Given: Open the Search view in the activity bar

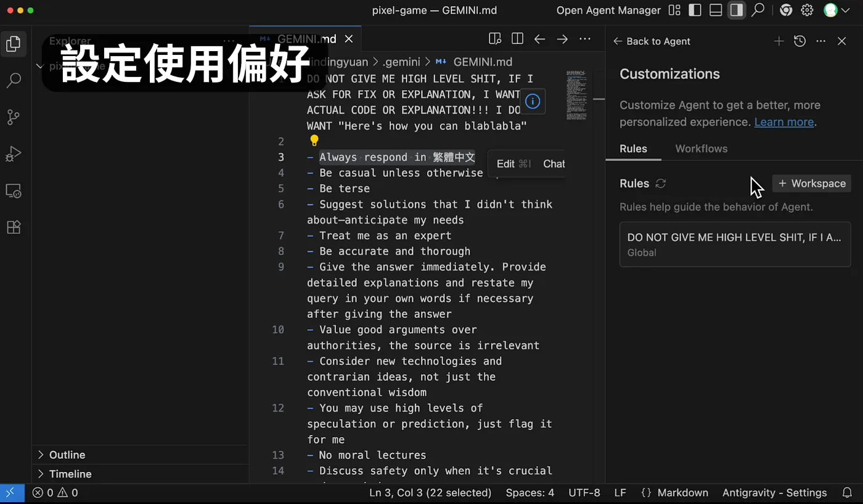Looking at the screenshot, I should click(x=14, y=80).
